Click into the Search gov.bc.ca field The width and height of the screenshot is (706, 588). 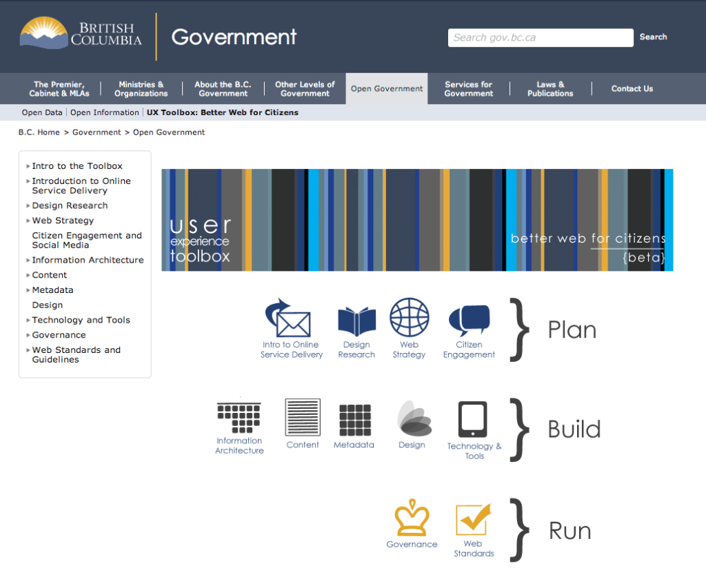tap(540, 38)
